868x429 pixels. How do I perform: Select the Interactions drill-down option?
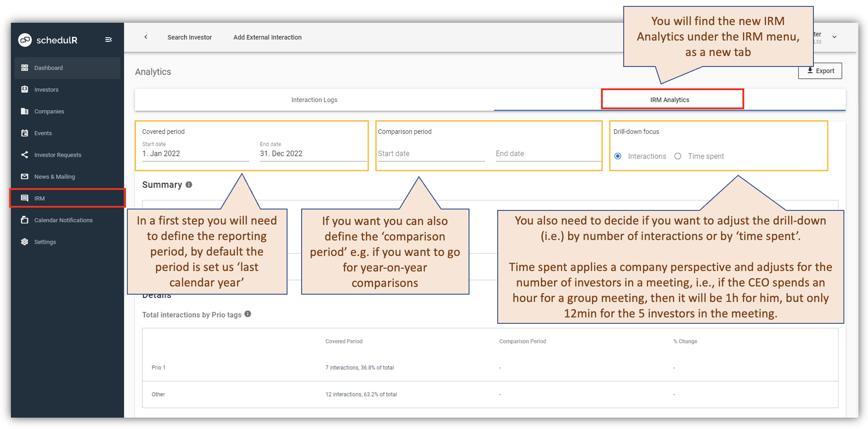pos(618,156)
